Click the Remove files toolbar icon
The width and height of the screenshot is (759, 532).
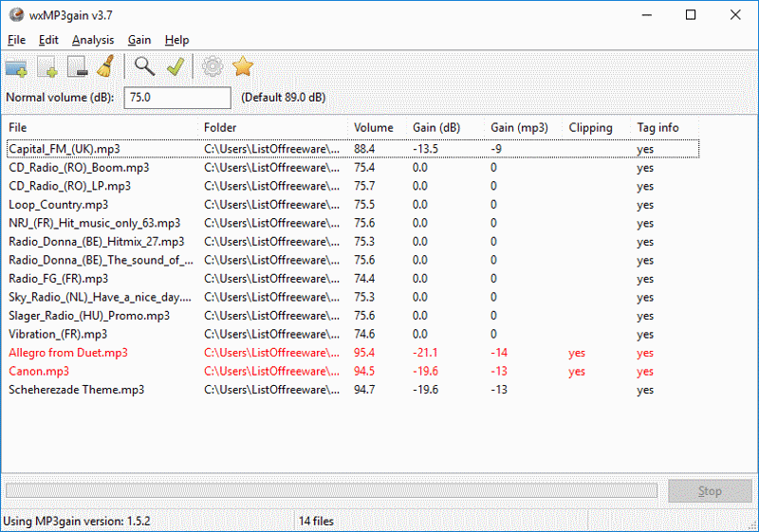point(77,66)
